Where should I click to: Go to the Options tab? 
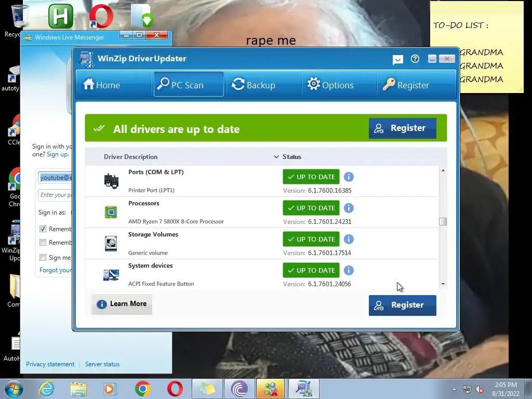[330, 85]
